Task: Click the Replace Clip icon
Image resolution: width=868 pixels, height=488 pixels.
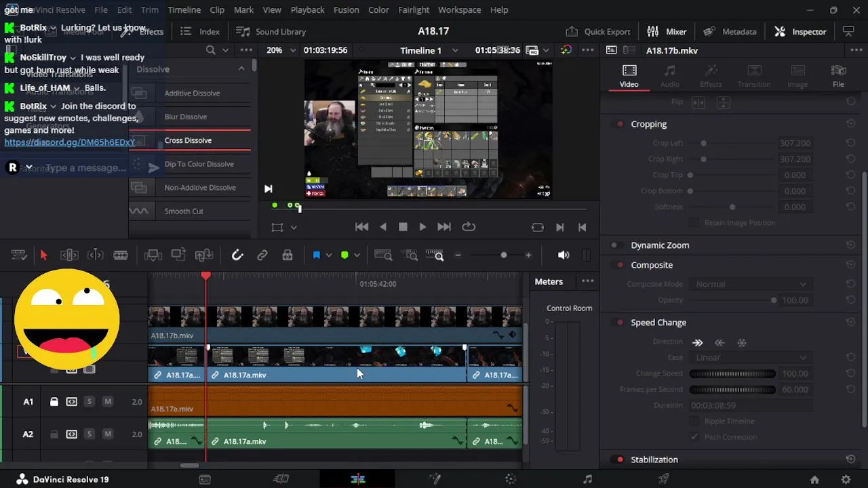Action: coord(204,255)
